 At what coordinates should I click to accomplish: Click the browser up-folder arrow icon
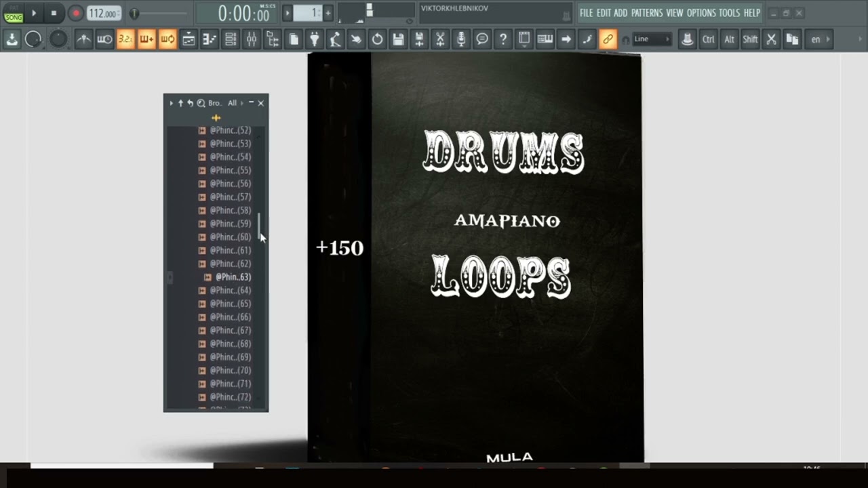tap(180, 103)
